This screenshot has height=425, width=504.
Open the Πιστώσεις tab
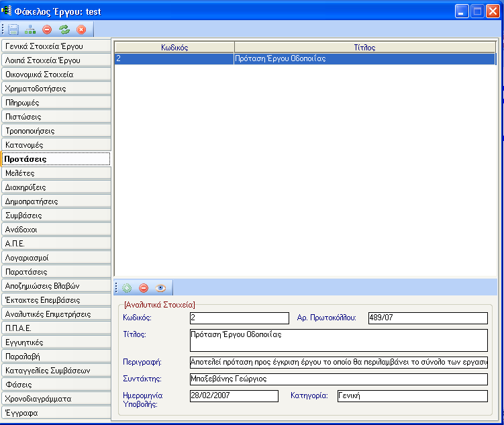point(56,117)
